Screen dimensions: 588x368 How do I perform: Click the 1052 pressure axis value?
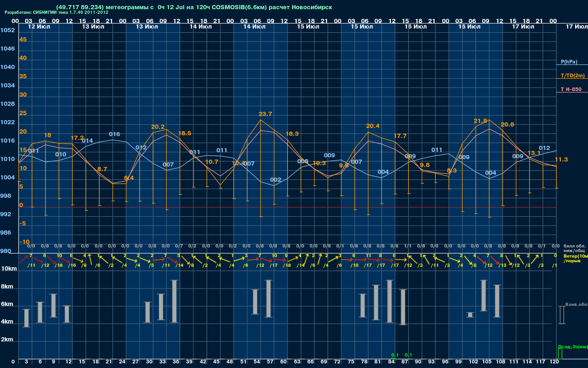tap(7, 30)
